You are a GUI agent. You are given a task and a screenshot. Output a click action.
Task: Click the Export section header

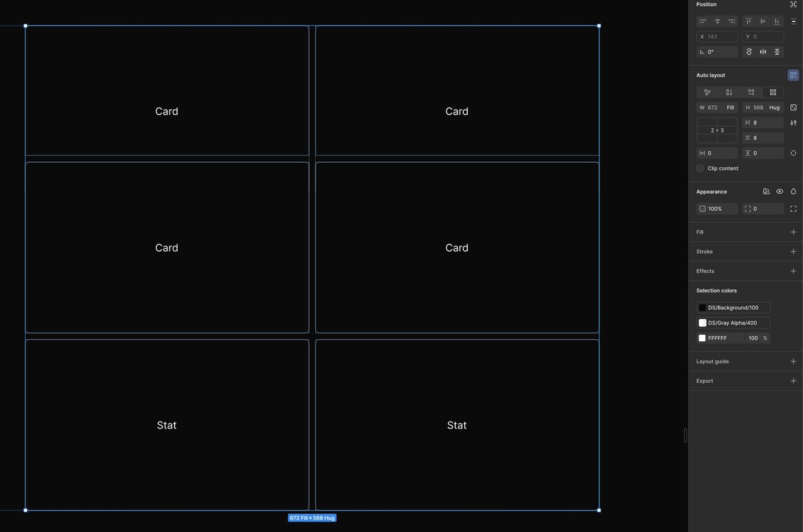pos(705,381)
